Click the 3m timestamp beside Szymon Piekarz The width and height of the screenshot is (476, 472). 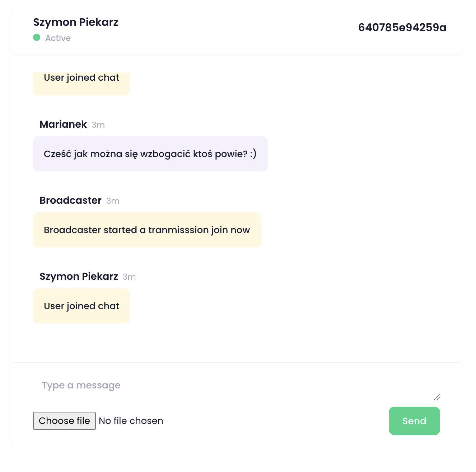click(129, 277)
